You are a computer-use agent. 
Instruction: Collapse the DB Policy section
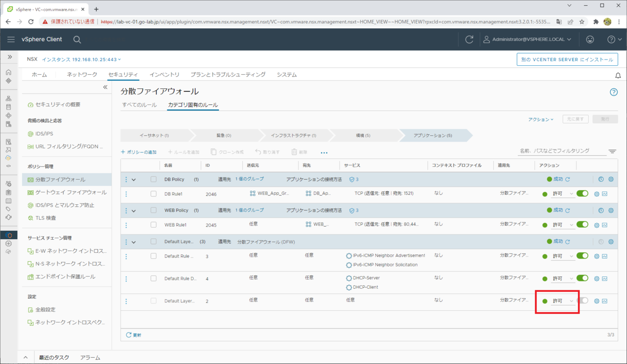click(134, 180)
